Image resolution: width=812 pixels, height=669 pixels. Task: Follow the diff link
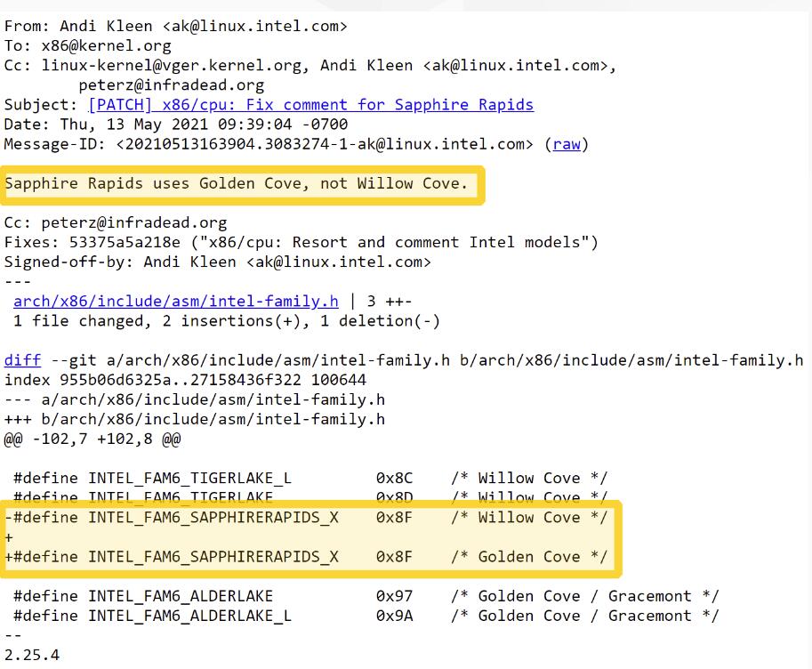(22, 360)
